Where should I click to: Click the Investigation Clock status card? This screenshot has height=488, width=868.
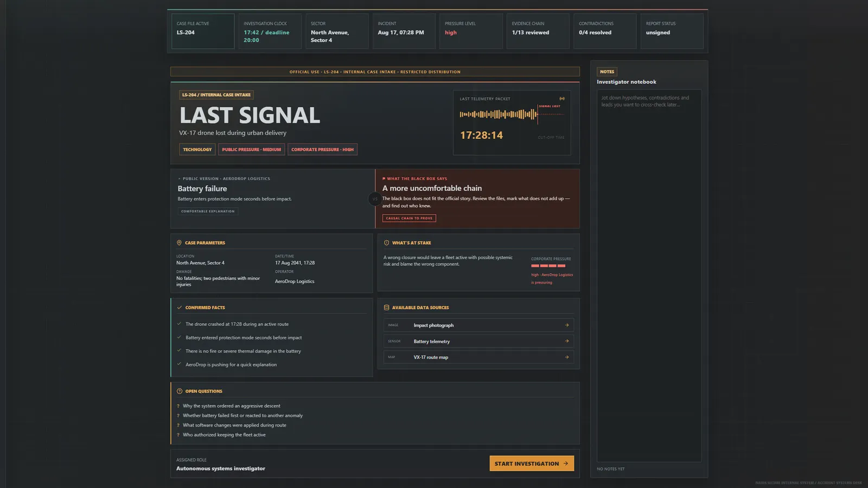(270, 31)
